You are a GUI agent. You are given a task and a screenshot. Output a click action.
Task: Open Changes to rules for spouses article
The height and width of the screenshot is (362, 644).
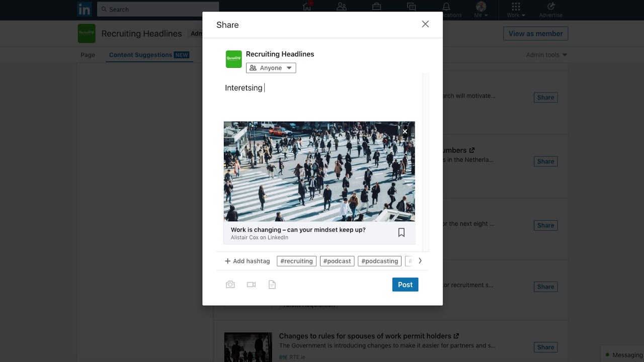369,336
